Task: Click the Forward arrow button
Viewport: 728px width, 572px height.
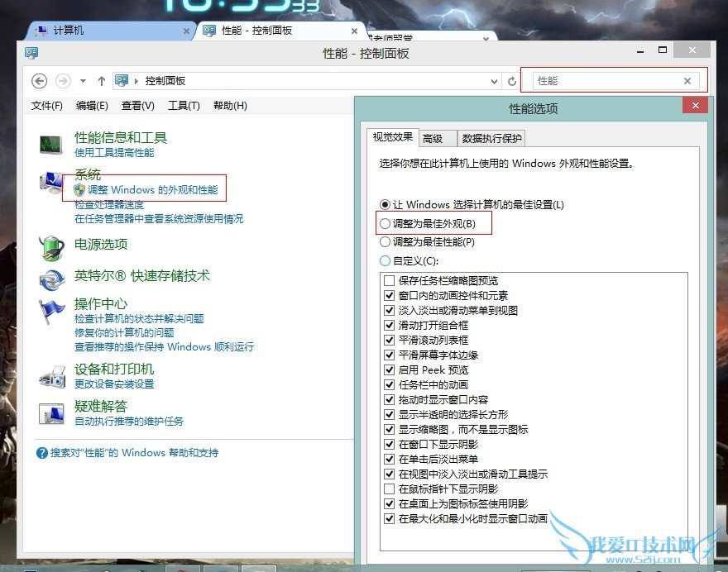Action: tap(63, 81)
